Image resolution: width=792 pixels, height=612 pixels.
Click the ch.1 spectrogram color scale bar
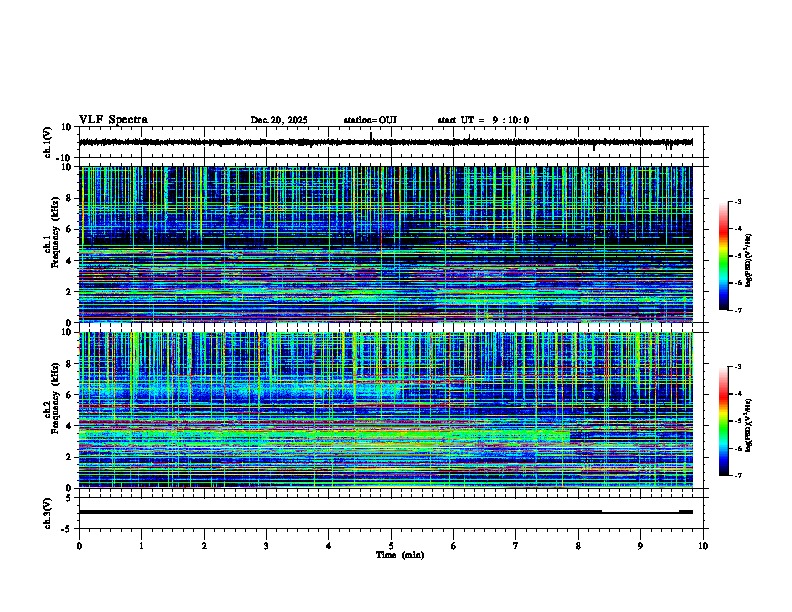pyautogui.click(x=723, y=255)
